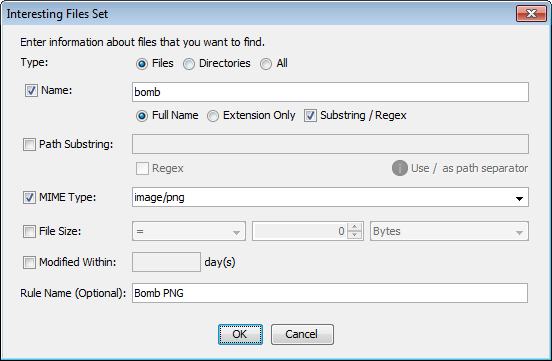The image size is (552, 361).
Task: Increase file size value with up arrow
Action: [355, 227]
